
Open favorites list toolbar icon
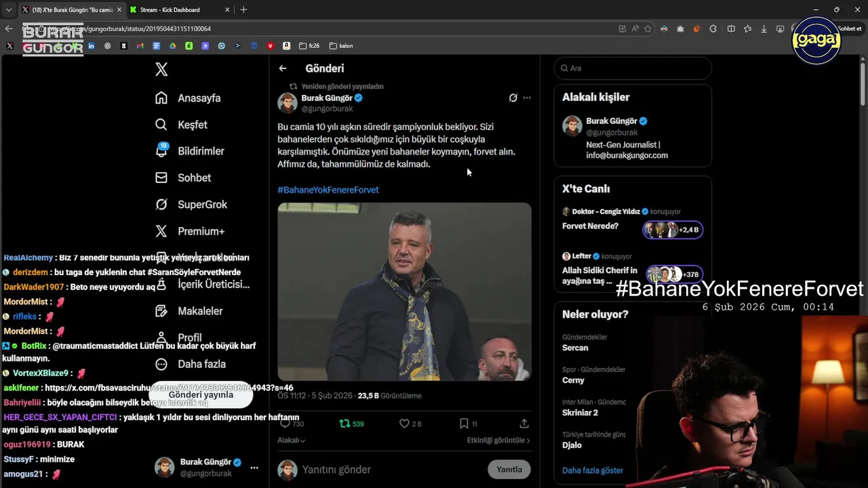click(x=747, y=28)
